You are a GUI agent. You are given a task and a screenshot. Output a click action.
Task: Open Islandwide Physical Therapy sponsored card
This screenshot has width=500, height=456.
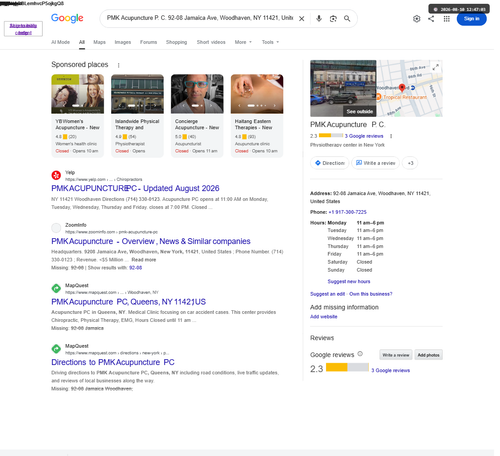137,115
